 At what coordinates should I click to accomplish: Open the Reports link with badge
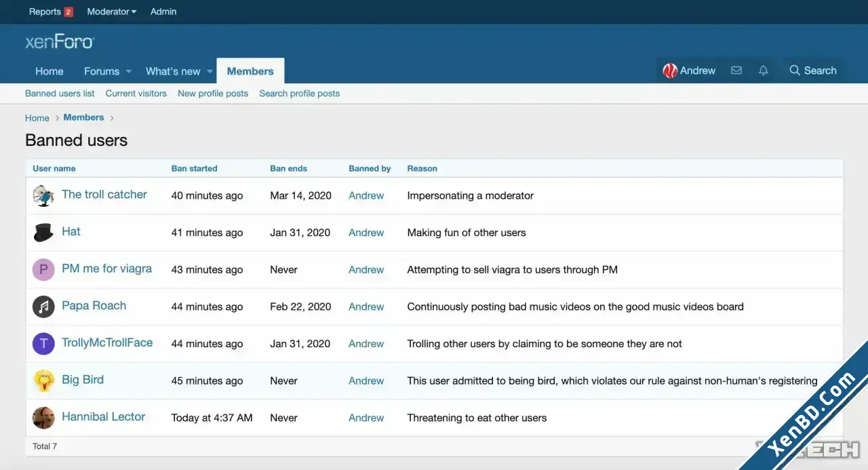(51, 12)
